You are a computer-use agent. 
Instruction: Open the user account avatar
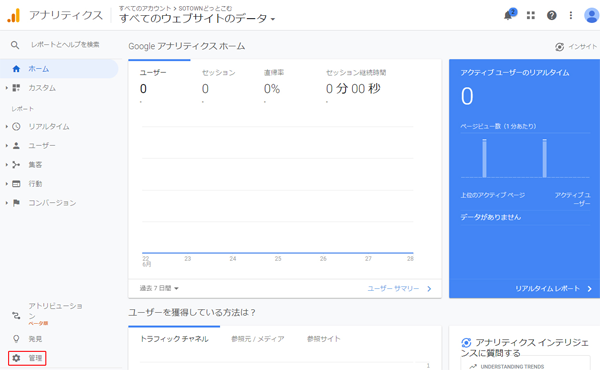click(x=591, y=15)
